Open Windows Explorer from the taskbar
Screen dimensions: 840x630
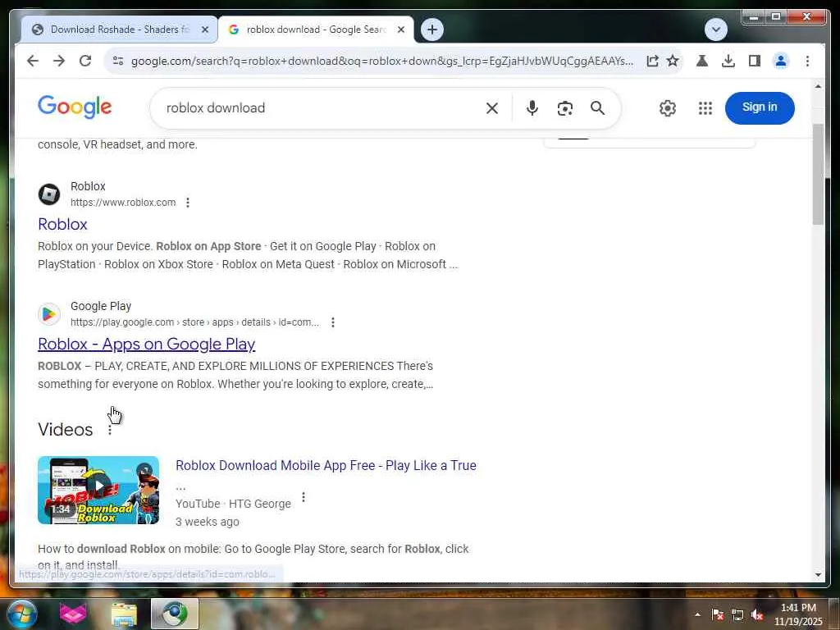click(124, 614)
